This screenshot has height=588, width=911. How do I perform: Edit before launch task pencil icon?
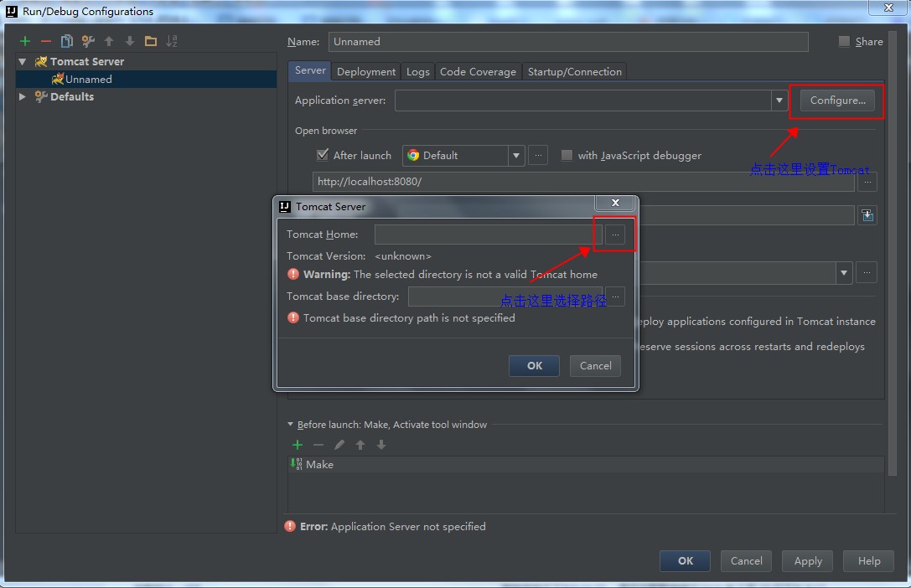tap(339, 445)
